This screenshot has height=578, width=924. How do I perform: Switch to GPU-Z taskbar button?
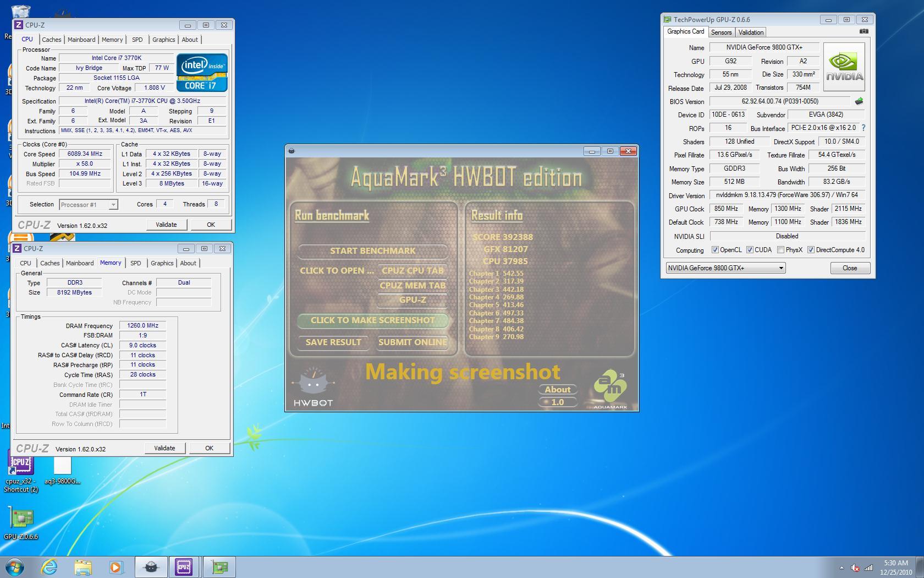tap(219, 567)
